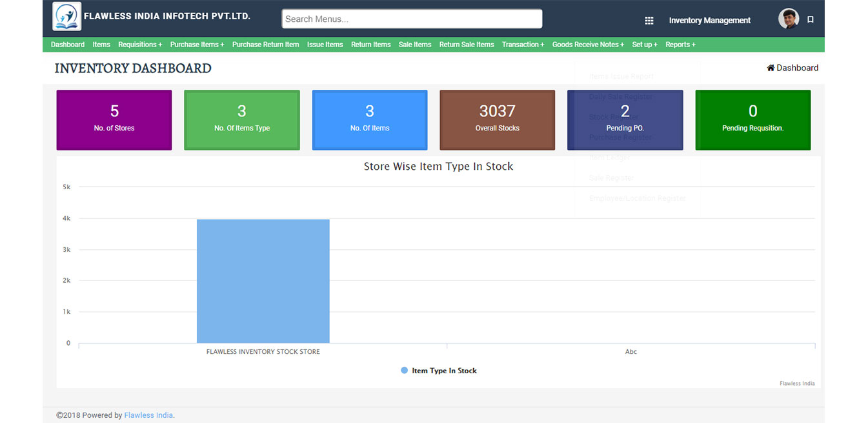This screenshot has width=868, height=423.
Task: Expand the Purchase Items menu
Action: [x=197, y=45]
